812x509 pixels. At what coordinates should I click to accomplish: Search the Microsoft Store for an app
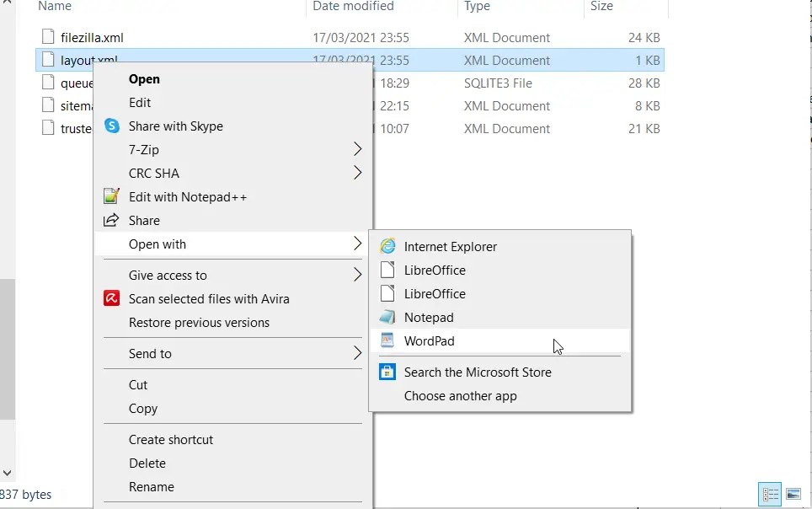coord(477,372)
